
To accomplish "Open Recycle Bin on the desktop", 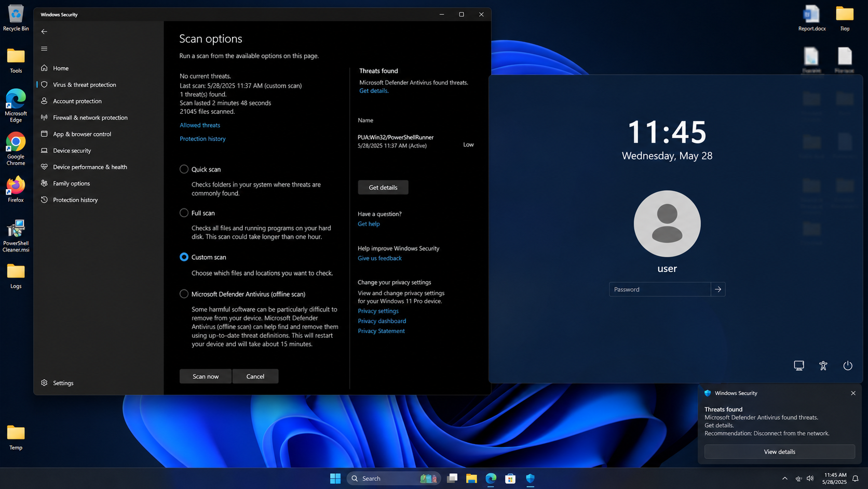I will pos(16,18).
